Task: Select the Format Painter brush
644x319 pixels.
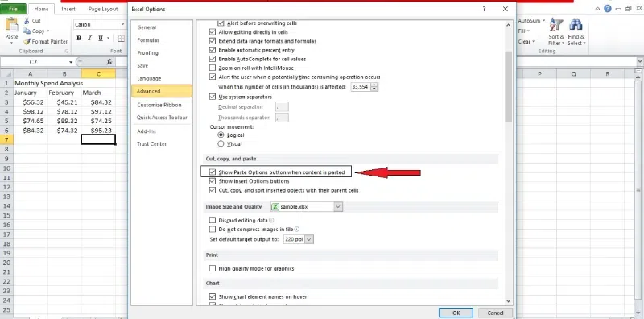Action: point(27,42)
